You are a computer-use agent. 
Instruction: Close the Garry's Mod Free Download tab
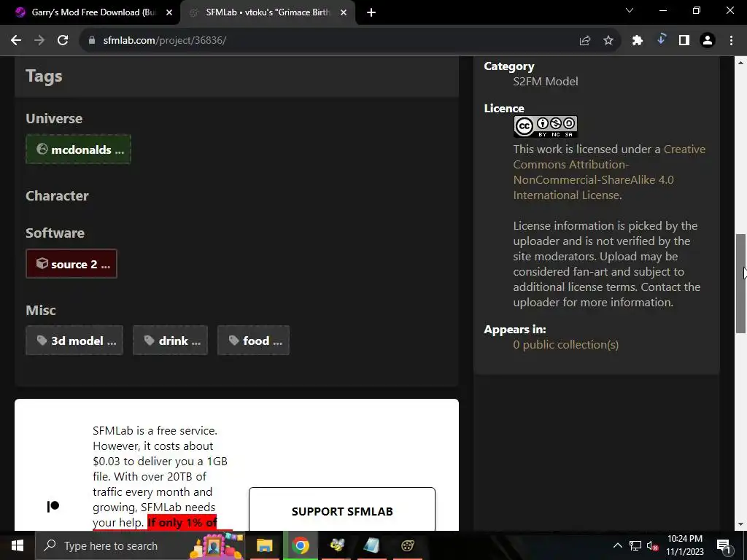click(169, 13)
